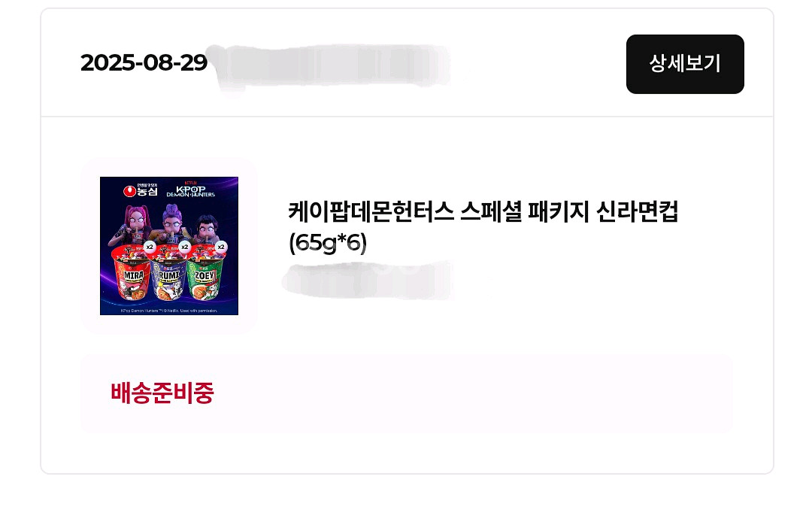Tap the purple-haired character in the middle

point(171,223)
